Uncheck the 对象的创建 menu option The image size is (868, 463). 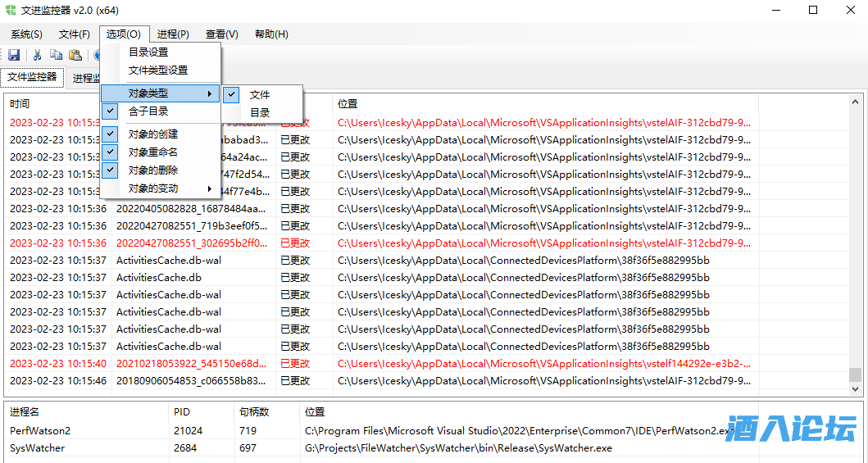click(x=152, y=134)
